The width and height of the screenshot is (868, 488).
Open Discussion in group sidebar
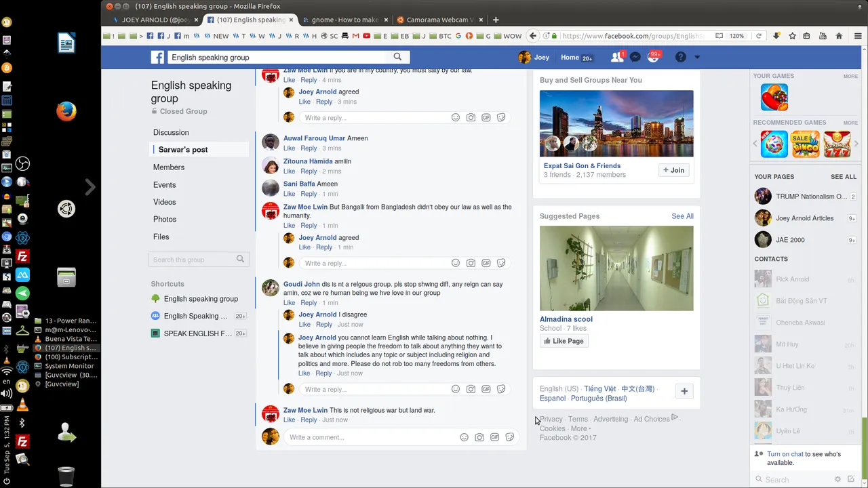coord(171,132)
